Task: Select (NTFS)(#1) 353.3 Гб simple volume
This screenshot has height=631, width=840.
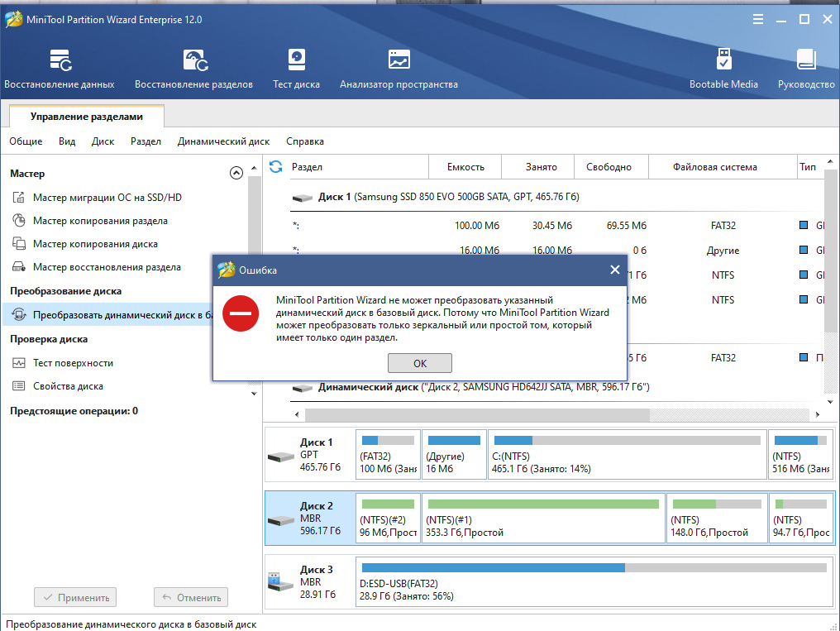Action: coord(543,518)
